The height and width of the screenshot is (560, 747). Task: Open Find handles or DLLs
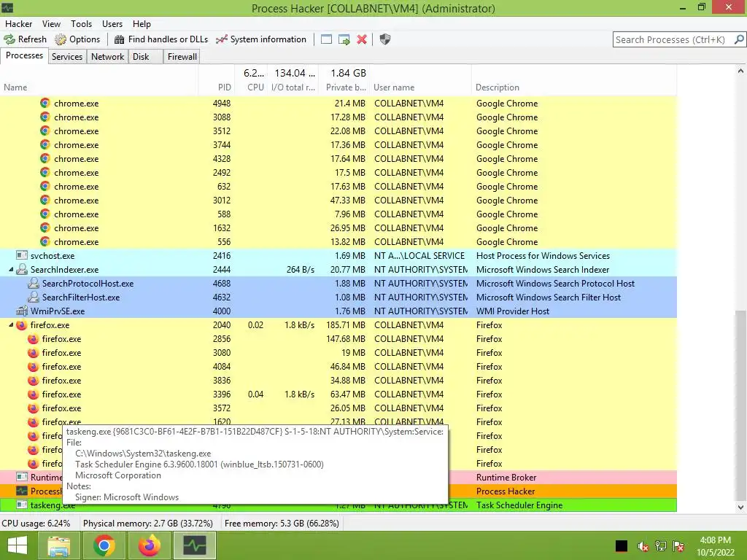pyautogui.click(x=161, y=39)
